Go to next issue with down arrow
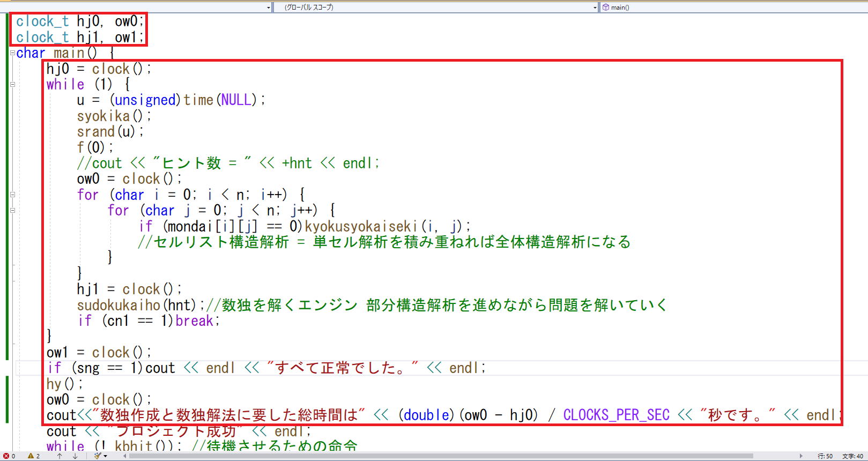The height and width of the screenshot is (461, 868). [x=75, y=456]
